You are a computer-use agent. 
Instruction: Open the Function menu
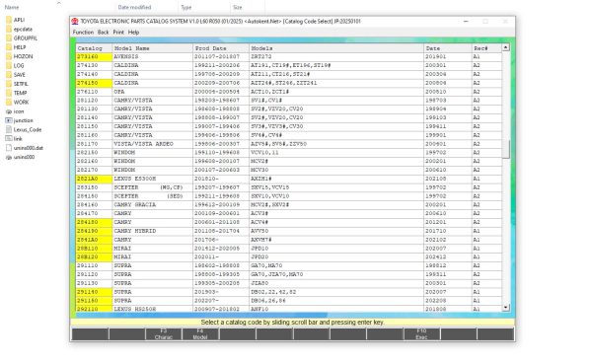click(83, 33)
